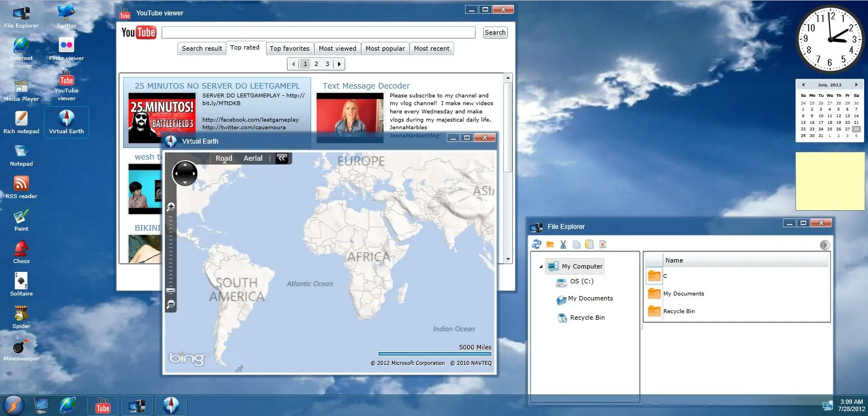Open the Most viewed tab
The width and height of the screenshot is (868, 416).
338,48
